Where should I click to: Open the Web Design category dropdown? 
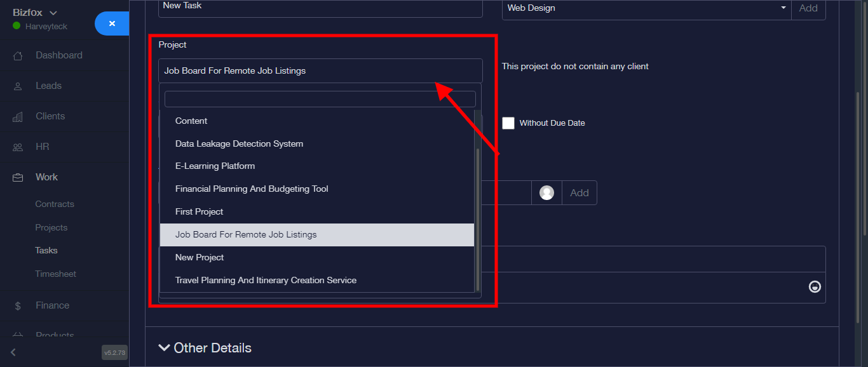[x=645, y=8]
